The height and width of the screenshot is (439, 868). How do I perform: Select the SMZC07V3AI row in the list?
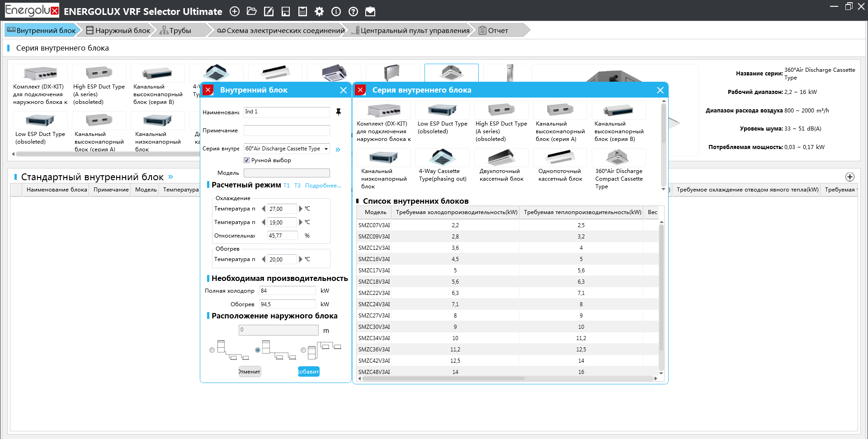507,225
